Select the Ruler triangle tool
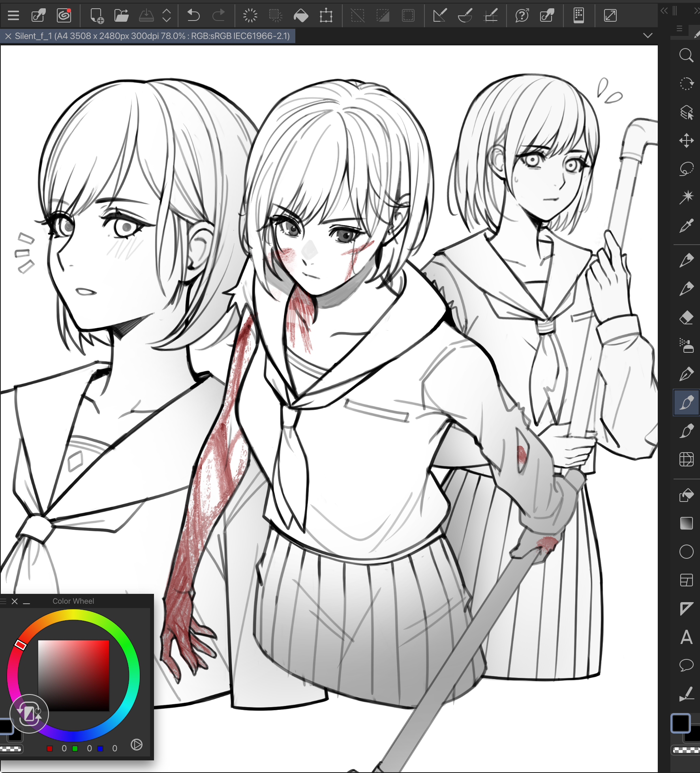Screen dimensions: 700x773 pos(686,608)
